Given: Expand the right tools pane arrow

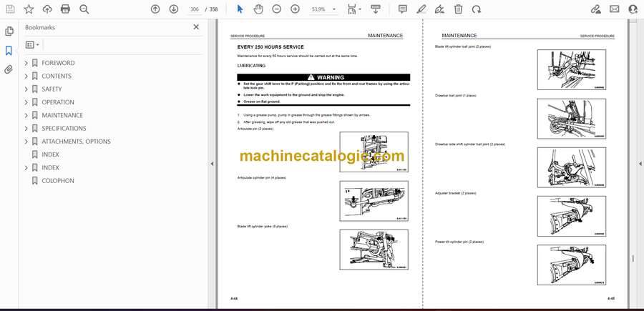Looking at the screenshot, I should pyautogui.click(x=640, y=164).
